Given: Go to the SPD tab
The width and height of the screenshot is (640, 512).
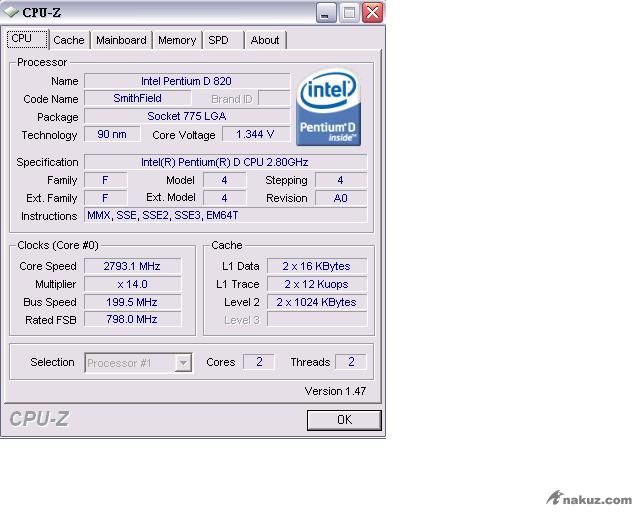Looking at the screenshot, I should tap(223, 40).
